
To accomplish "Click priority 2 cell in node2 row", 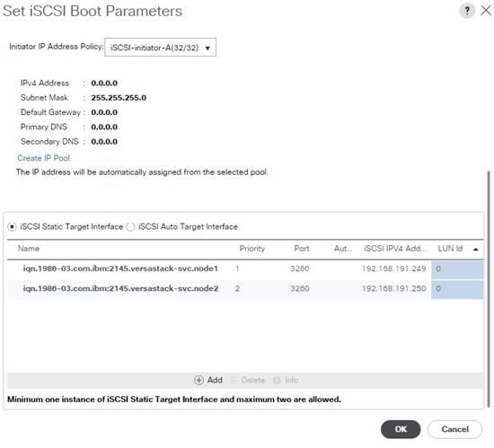I will pyautogui.click(x=237, y=288).
